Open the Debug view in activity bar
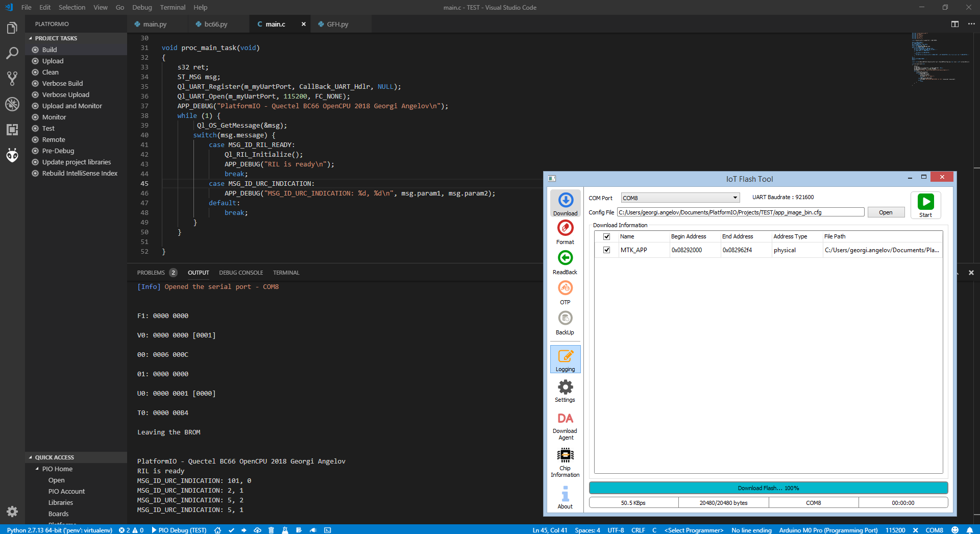Screen dimensions: 980x534 point(12,104)
